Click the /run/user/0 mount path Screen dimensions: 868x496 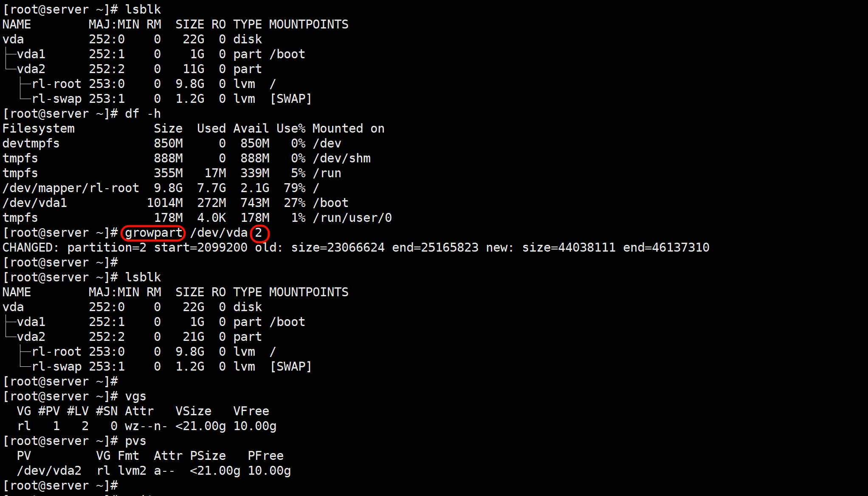[352, 218]
